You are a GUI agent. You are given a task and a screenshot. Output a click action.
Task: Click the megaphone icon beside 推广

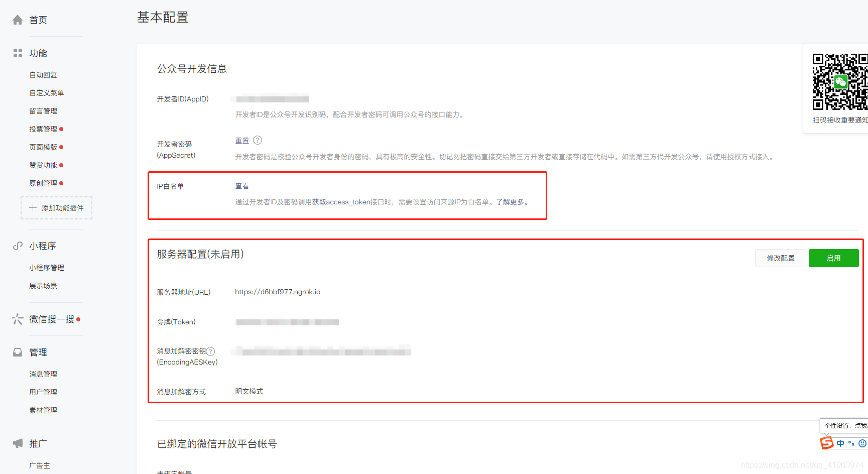coord(18,443)
